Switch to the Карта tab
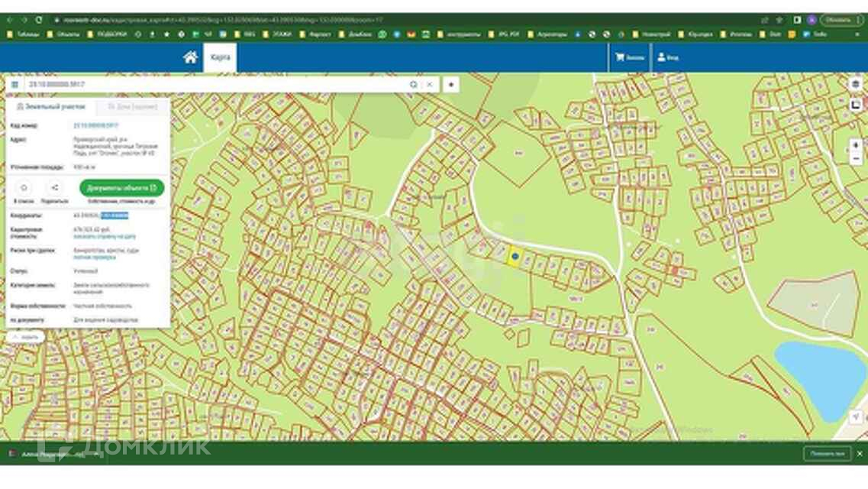This screenshot has height=489, width=868. 221,57
